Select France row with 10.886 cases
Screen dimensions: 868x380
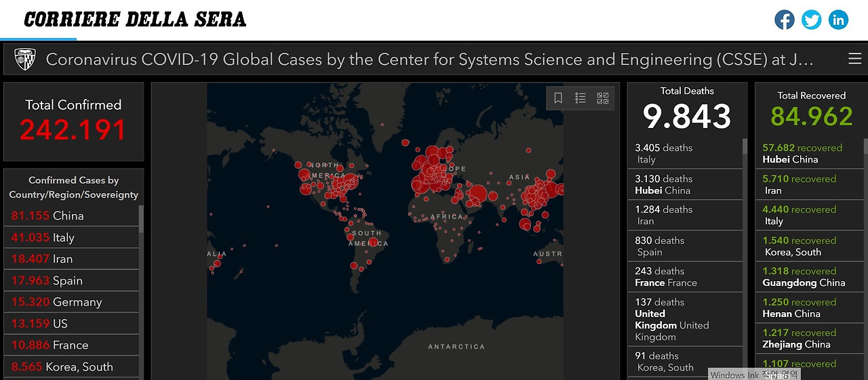point(71,345)
